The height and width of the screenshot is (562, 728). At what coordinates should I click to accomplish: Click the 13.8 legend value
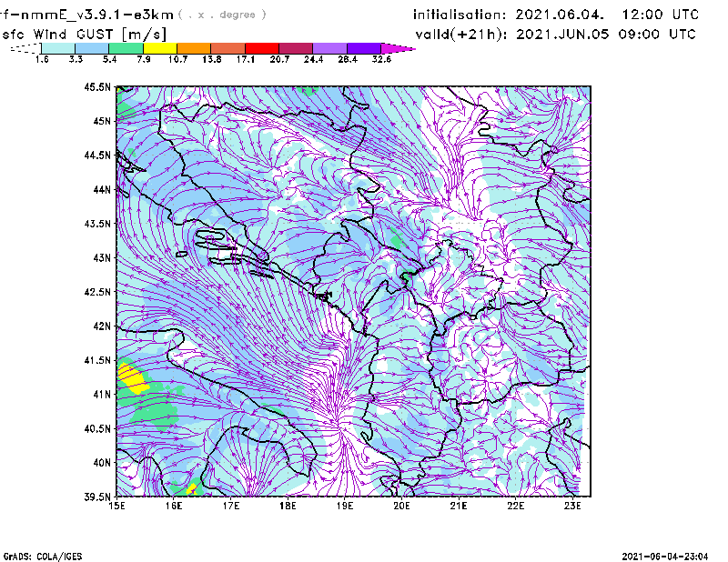coord(212,59)
